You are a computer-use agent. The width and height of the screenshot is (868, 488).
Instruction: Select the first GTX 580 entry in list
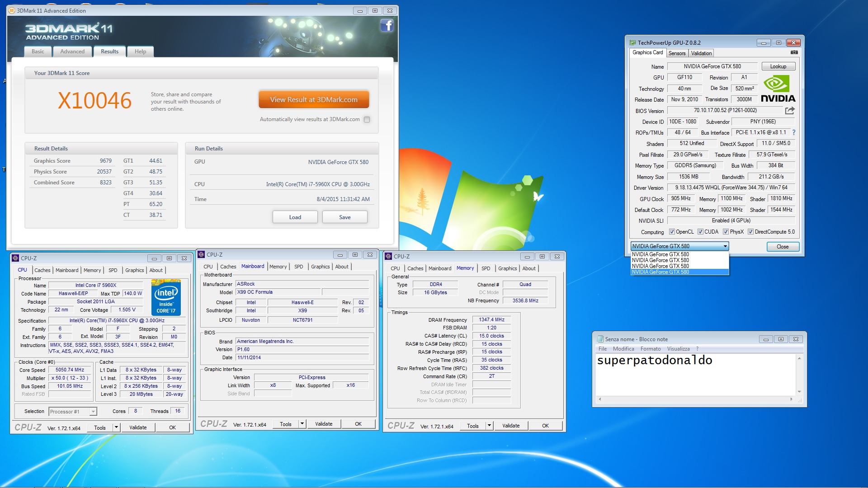point(679,254)
